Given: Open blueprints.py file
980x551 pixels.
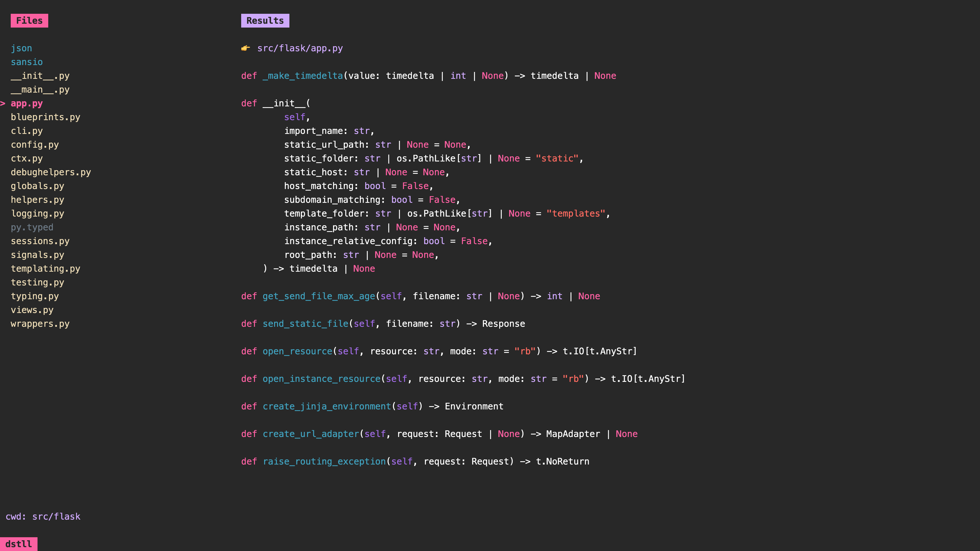Looking at the screenshot, I should coord(45,117).
